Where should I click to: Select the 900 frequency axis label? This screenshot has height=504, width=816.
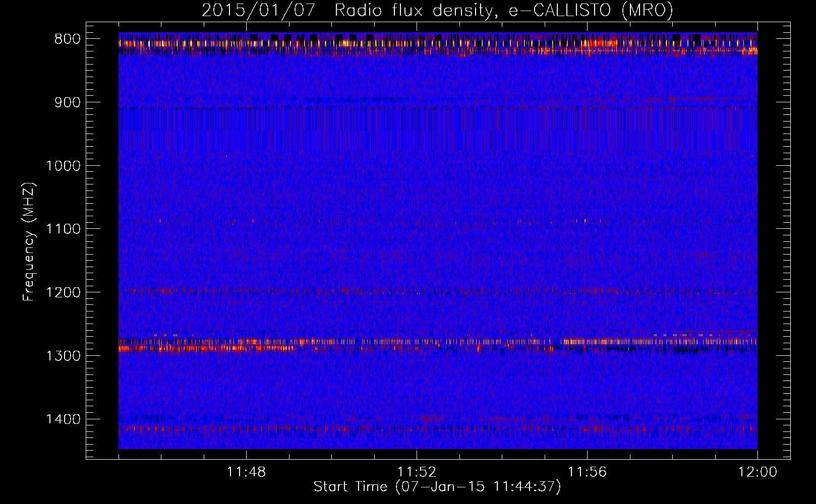click(x=67, y=102)
